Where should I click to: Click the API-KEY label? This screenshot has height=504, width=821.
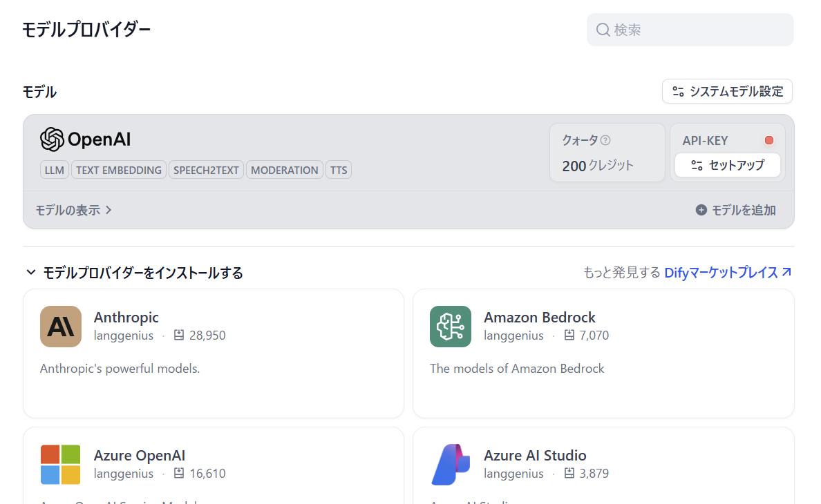point(706,141)
